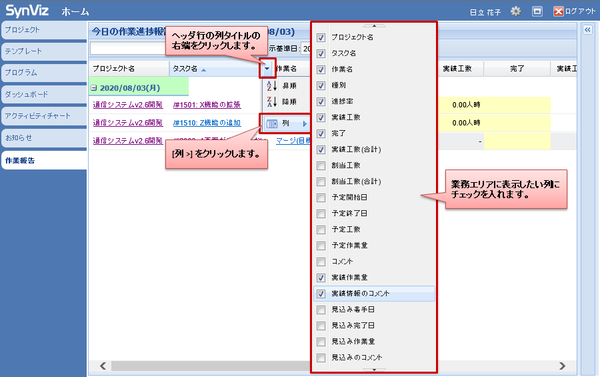Check the 割当工数(合計) column checkbox
This screenshot has width=600, height=377.
(x=321, y=182)
